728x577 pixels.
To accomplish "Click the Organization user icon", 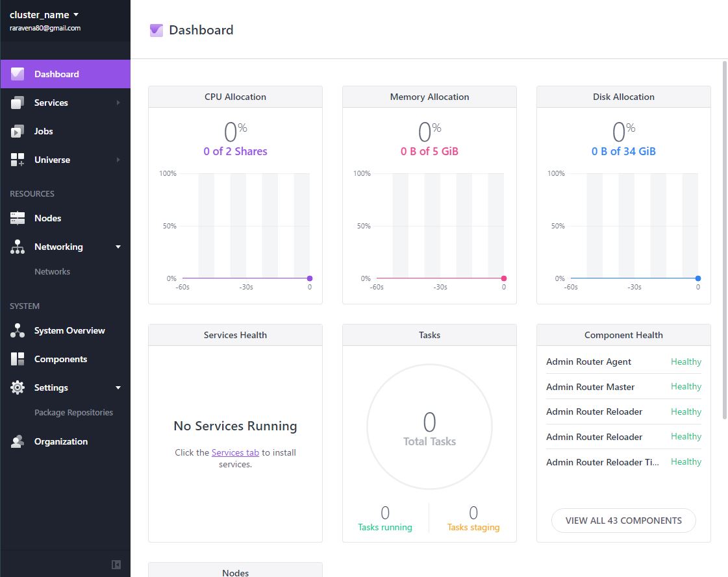I will click(17, 441).
